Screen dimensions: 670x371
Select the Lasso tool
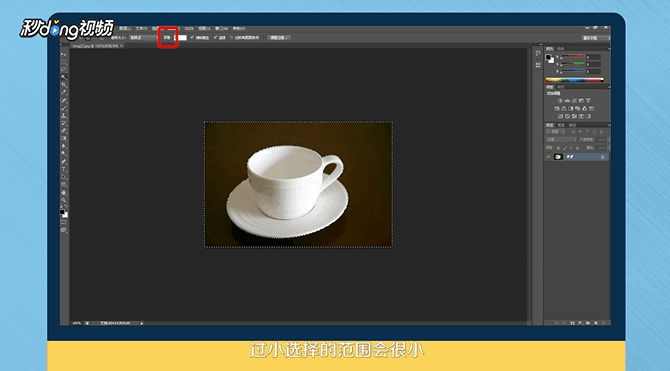coord(64,69)
